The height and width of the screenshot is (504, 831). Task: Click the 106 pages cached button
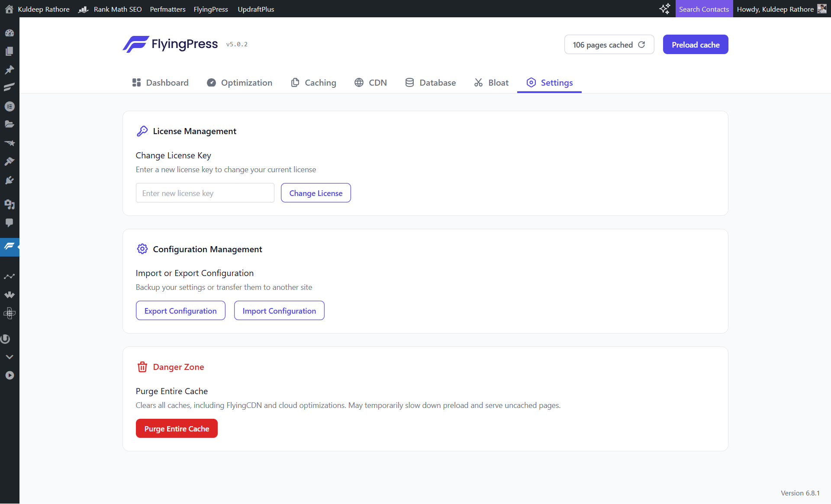click(x=609, y=45)
